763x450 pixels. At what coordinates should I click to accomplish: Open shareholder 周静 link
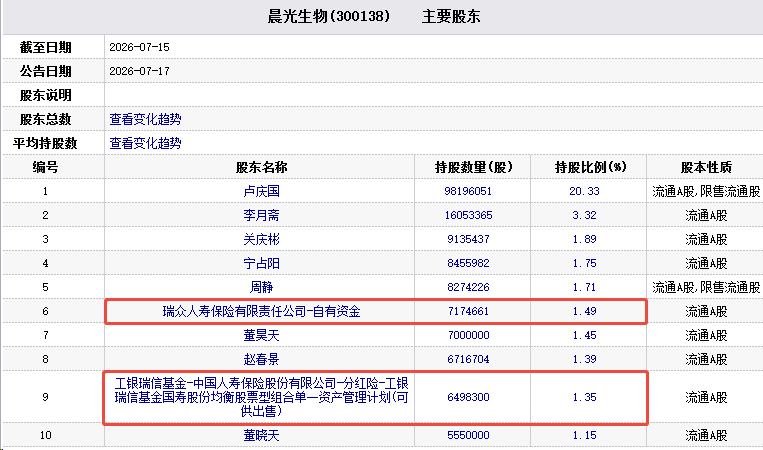[x=261, y=287]
